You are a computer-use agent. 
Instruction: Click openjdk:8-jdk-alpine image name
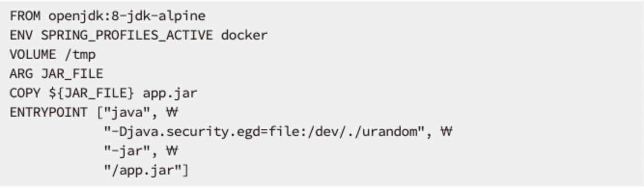pyautogui.click(x=126, y=16)
